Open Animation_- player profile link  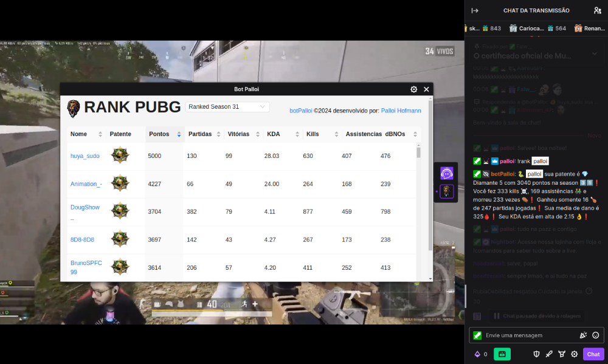pos(86,184)
